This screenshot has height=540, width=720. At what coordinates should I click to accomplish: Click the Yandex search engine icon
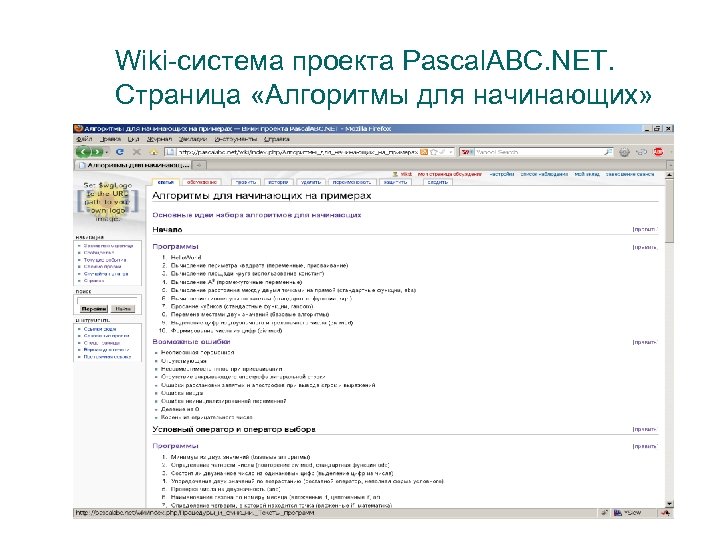(x=465, y=152)
